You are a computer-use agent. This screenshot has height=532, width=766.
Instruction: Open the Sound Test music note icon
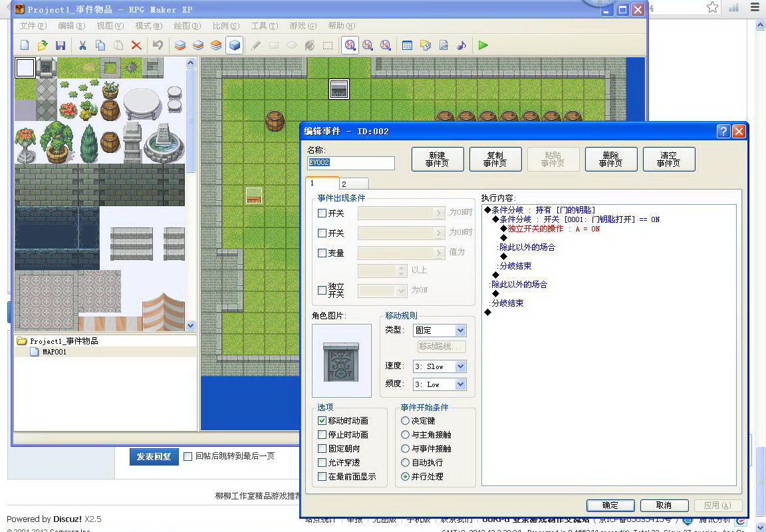(461, 45)
